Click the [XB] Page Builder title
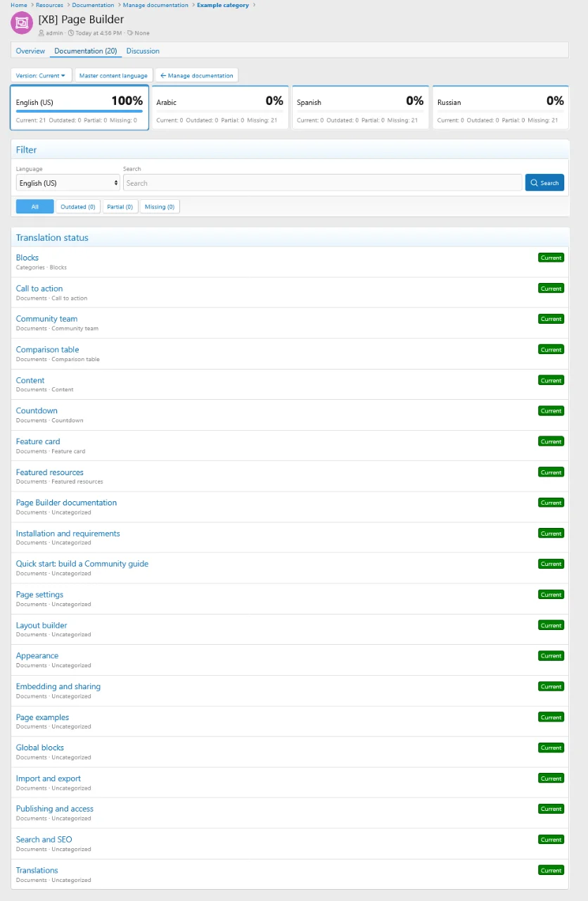The width and height of the screenshot is (588, 901). click(81, 20)
